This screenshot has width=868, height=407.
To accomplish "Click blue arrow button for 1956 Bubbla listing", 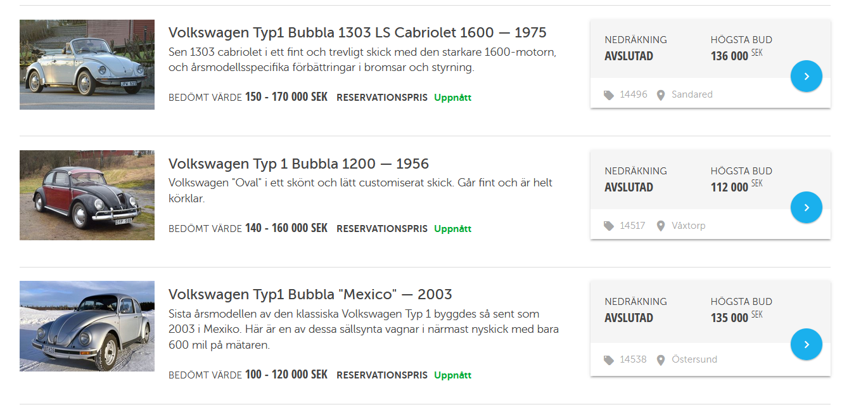I will point(806,207).
